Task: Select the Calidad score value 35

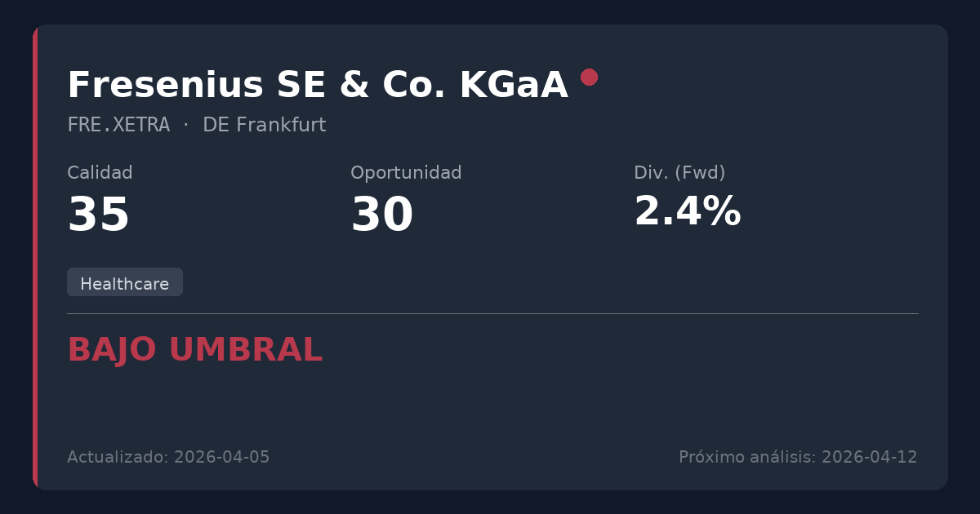Action: tap(98, 215)
